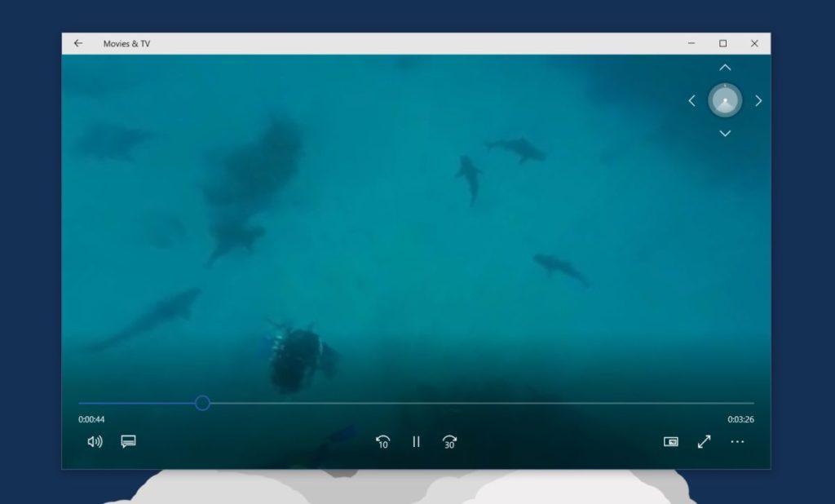Navigate back using the back arrow

click(77, 43)
